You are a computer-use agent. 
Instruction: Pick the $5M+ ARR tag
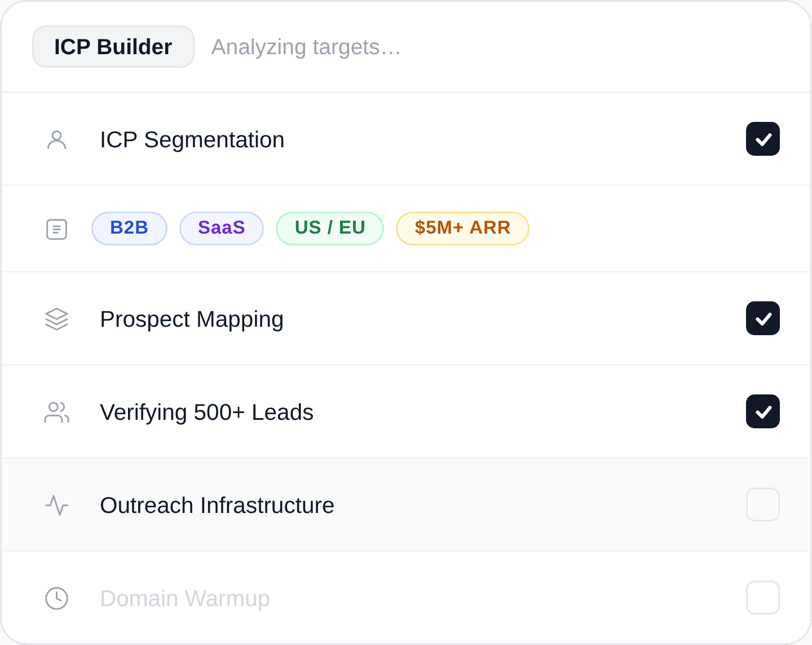coord(462,228)
